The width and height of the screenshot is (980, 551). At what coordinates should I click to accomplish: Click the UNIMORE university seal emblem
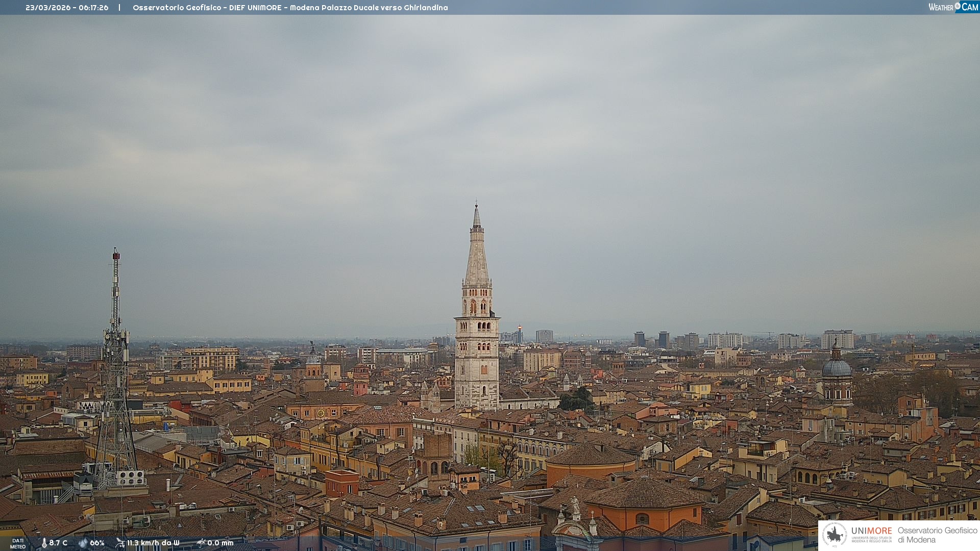[x=835, y=535]
